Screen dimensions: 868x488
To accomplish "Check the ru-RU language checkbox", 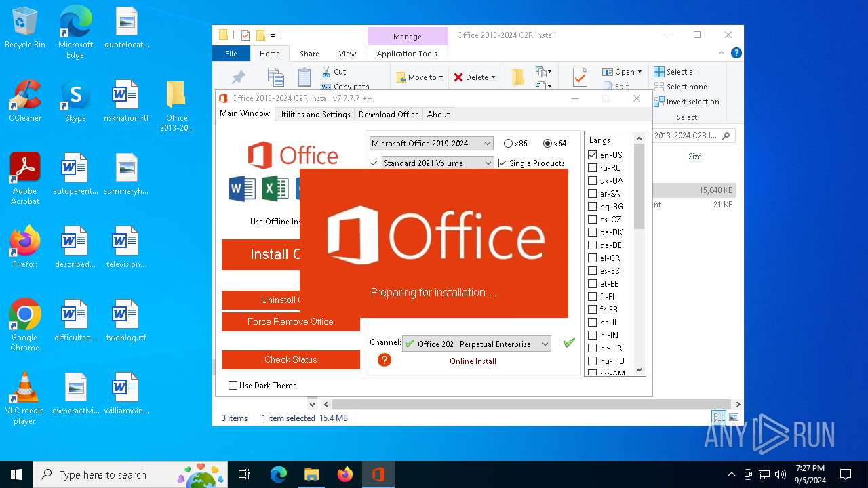I will 592,167.
